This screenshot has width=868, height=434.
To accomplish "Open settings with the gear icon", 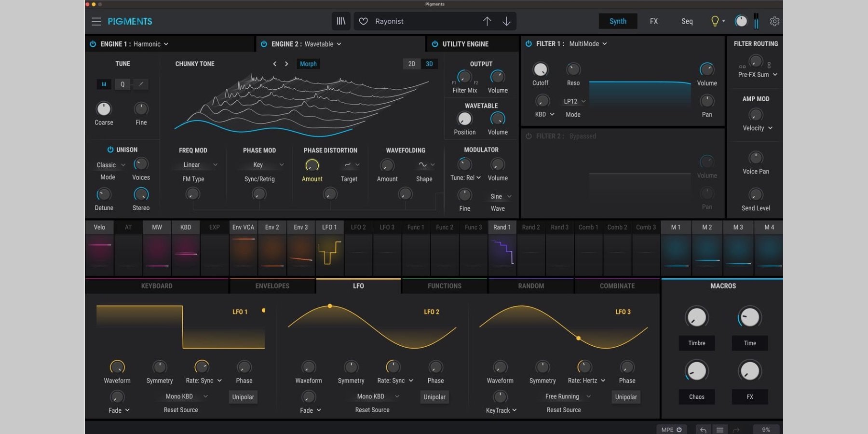I will pos(774,21).
